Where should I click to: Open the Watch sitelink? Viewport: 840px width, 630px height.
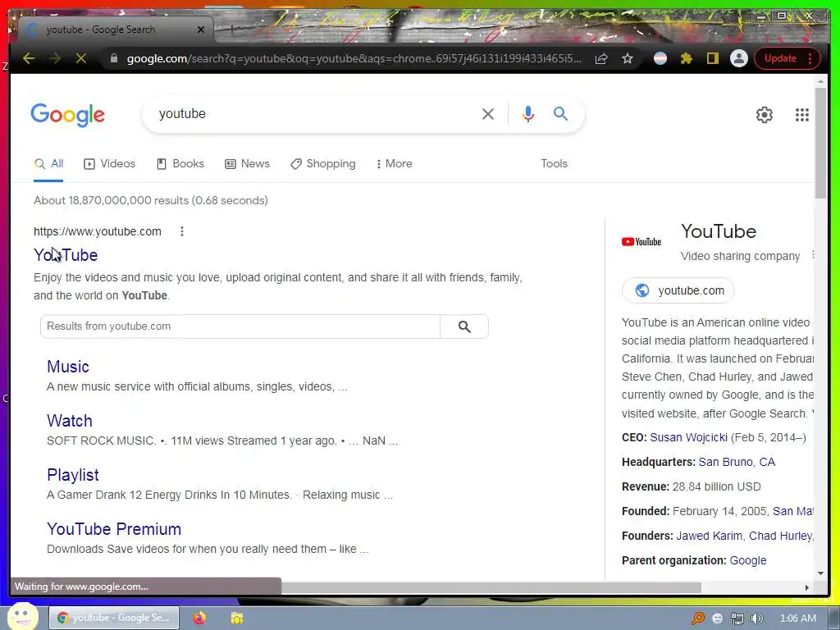[69, 421]
